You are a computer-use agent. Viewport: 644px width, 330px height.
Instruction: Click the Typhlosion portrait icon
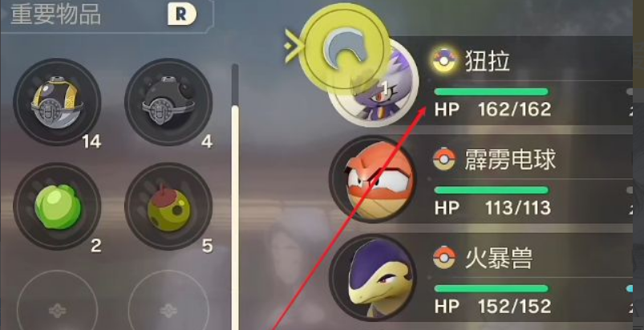[372, 279]
